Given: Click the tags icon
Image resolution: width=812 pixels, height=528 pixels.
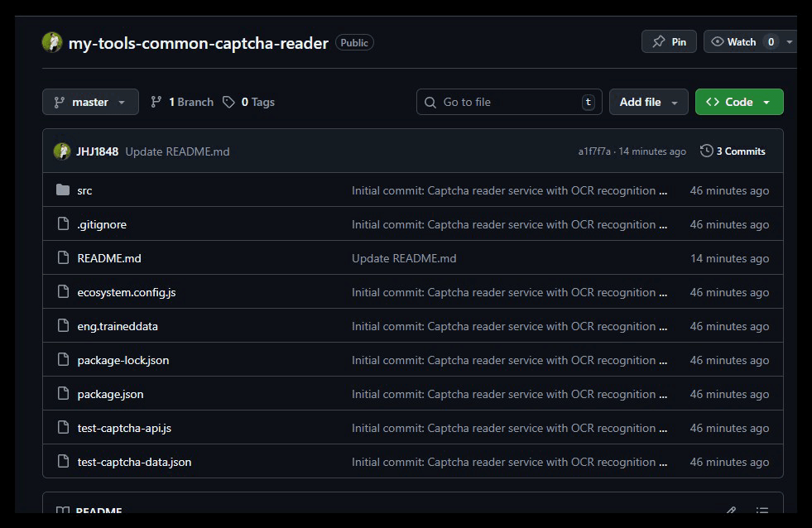Looking at the screenshot, I should pyautogui.click(x=228, y=102).
